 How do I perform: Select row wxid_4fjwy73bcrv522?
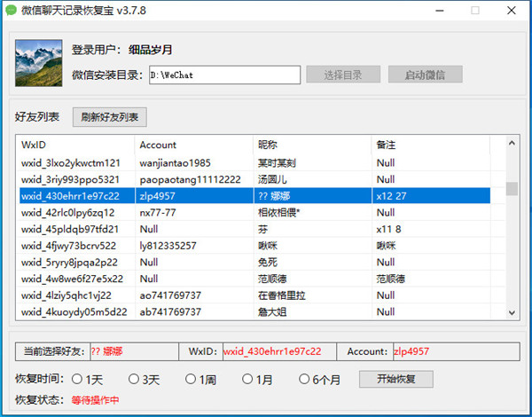click(x=254, y=246)
